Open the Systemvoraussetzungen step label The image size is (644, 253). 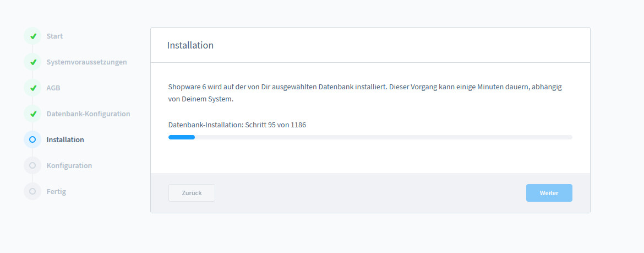[x=86, y=62]
